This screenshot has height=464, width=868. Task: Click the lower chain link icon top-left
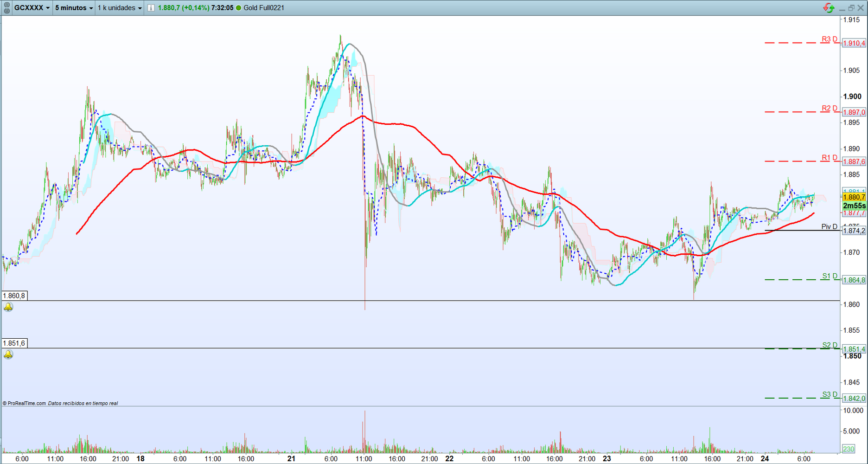(x=6, y=10)
